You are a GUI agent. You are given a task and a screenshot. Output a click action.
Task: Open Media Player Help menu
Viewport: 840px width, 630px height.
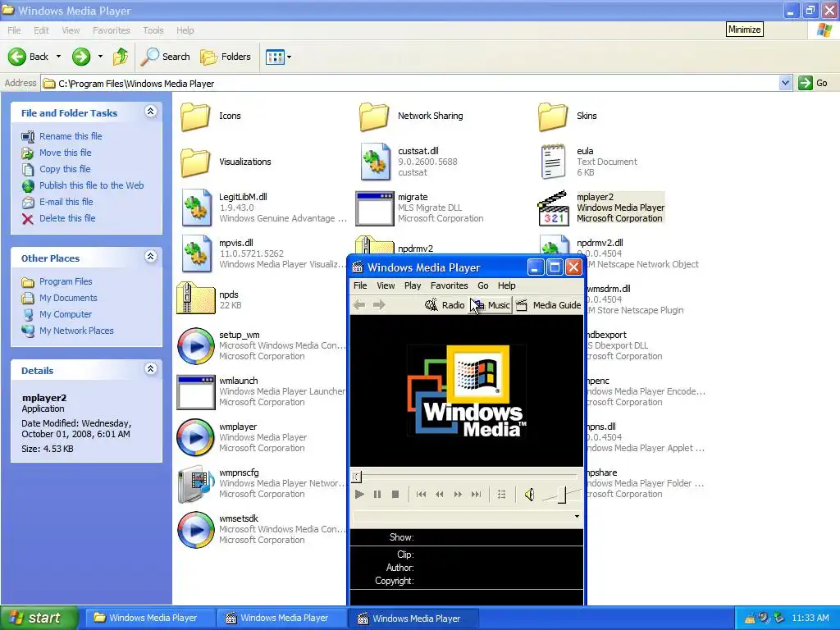(x=506, y=285)
